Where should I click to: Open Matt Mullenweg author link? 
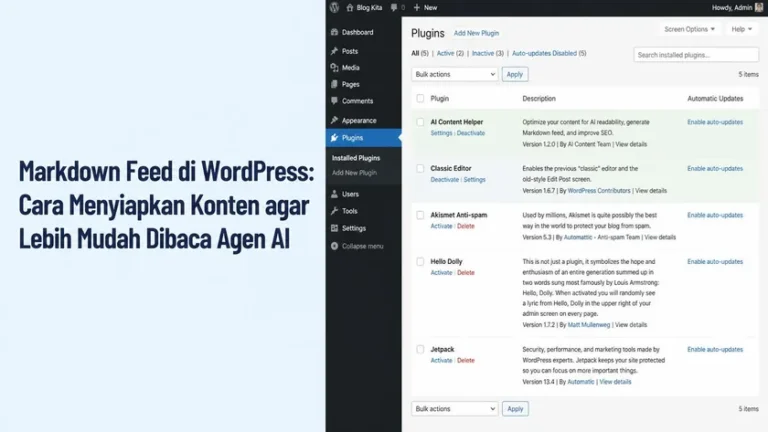point(589,325)
